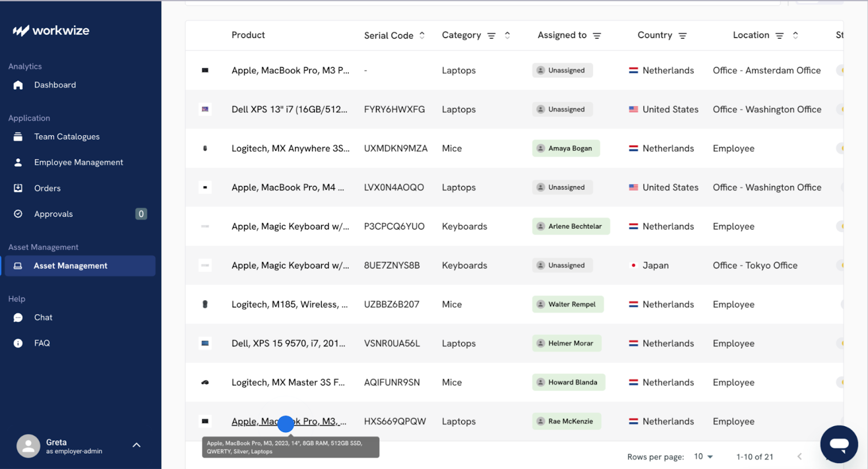The width and height of the screenshot is (868, 469).
Task: Sort the Category column
Action: coord(507,35)
